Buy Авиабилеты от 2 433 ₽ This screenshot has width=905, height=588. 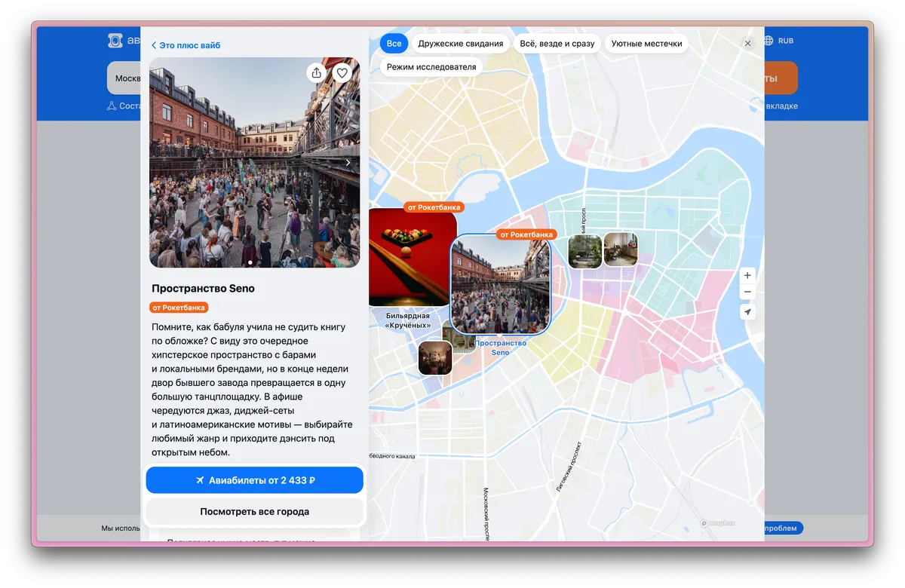pos(254,480)
